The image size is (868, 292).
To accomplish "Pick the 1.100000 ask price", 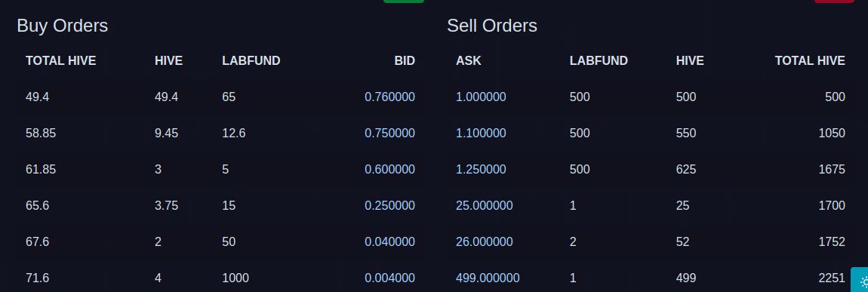I will pos(481,134).
